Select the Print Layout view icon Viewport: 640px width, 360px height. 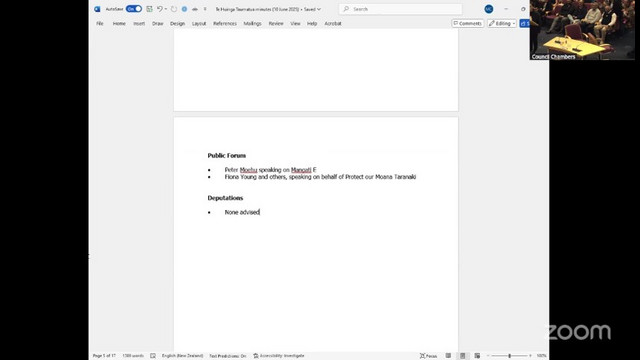tap(462, 356)
